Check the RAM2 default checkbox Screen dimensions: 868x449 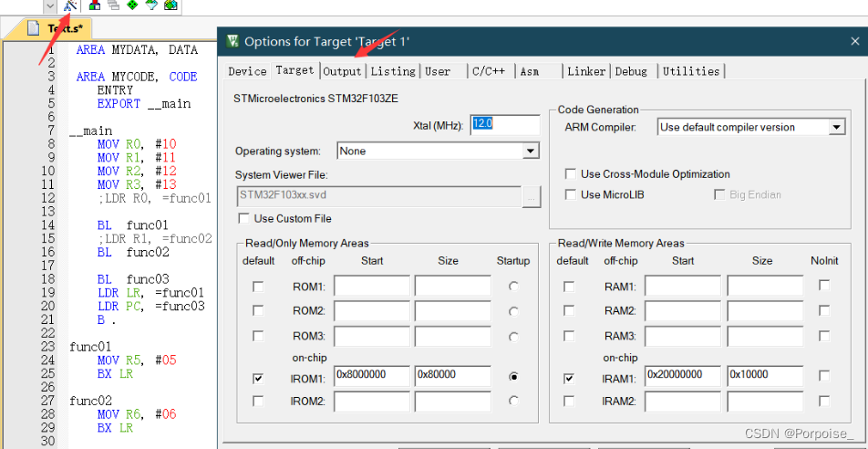point(569,311)
